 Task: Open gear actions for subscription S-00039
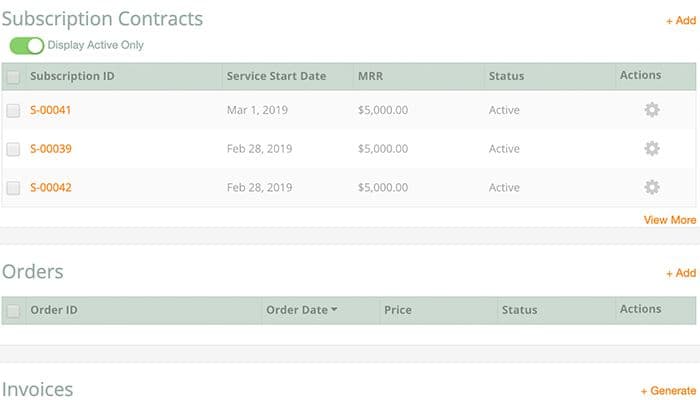coord(651,149)
